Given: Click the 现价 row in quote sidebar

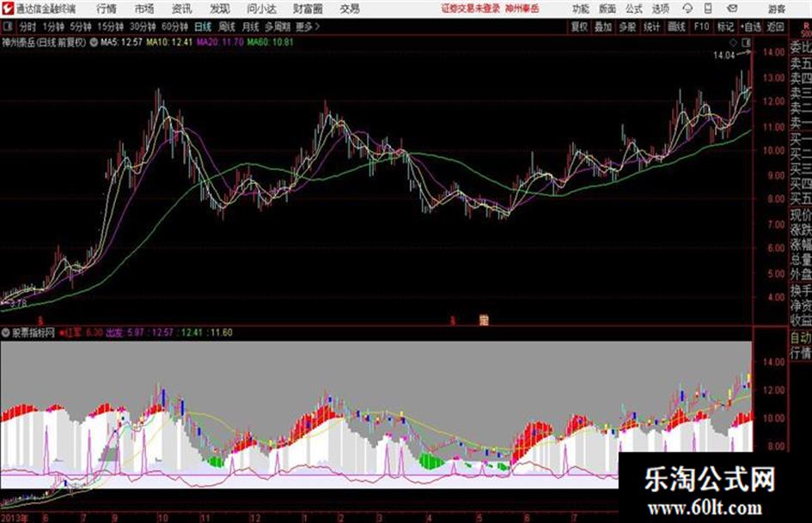Looking at the screenshot, I should (x=801, y=215).
